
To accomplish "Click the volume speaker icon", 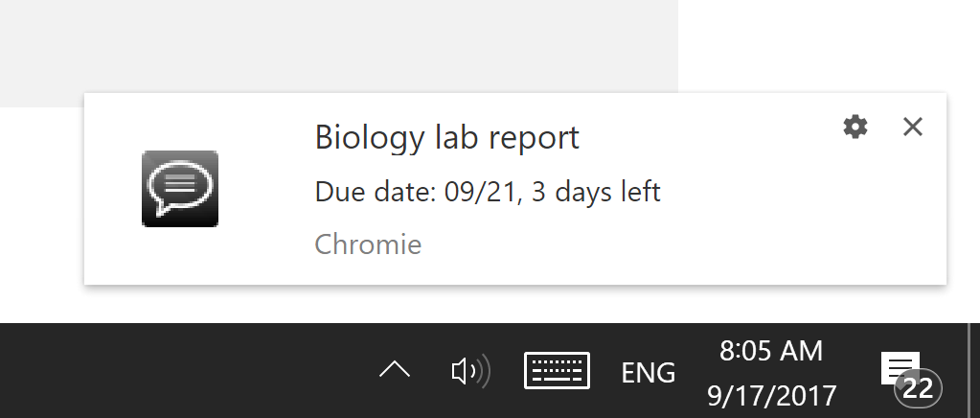I will 469,371.
